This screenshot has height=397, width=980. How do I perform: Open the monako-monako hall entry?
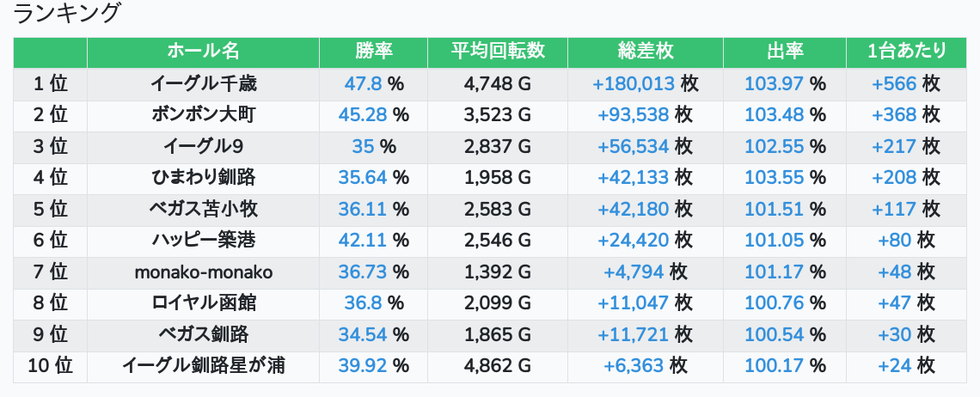coord(203,272)
